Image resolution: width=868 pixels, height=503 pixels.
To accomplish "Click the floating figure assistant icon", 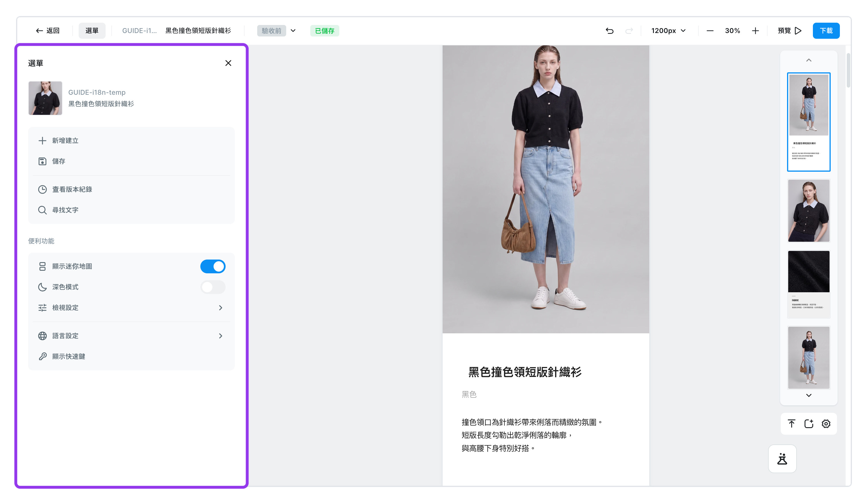I will (x=782, y=458).
